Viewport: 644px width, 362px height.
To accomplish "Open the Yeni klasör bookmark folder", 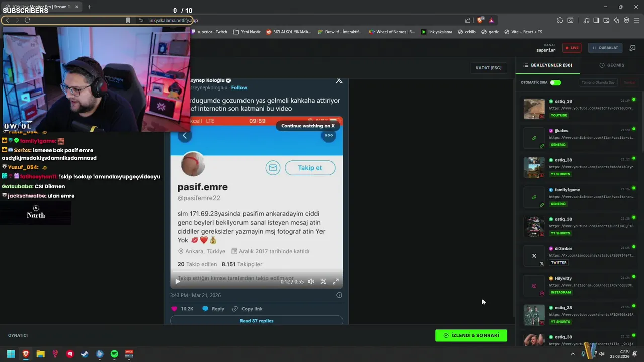I will 247,32.
